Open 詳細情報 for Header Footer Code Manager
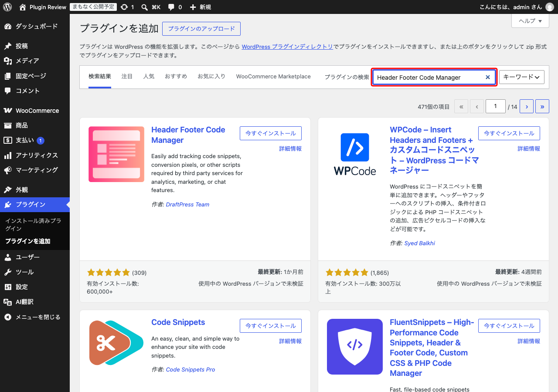Screen dimensions: 558x392 click(x=290, y=149)
